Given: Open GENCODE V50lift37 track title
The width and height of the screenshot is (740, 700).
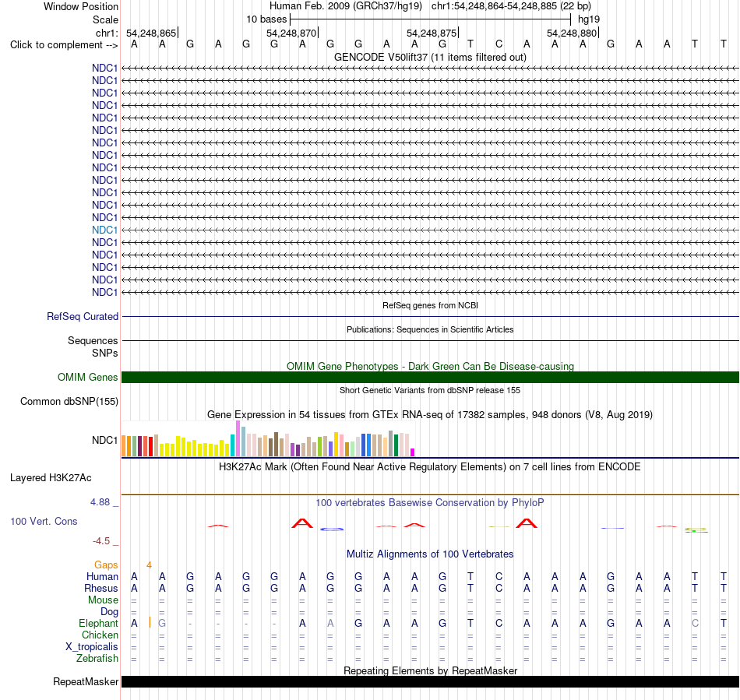Looking at the screenshot, I should 430,57.
